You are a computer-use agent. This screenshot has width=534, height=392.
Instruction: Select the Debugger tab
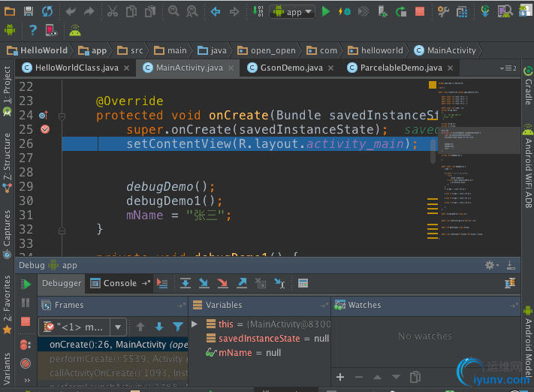pyautogui.click(x=62, y=283)
